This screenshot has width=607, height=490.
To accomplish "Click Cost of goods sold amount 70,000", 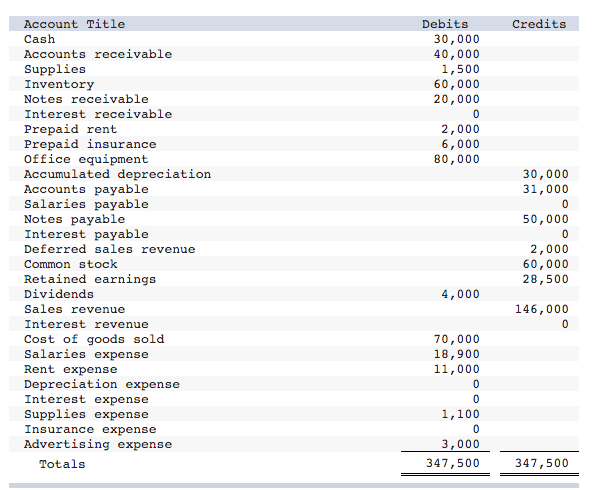I will [456, 339].
